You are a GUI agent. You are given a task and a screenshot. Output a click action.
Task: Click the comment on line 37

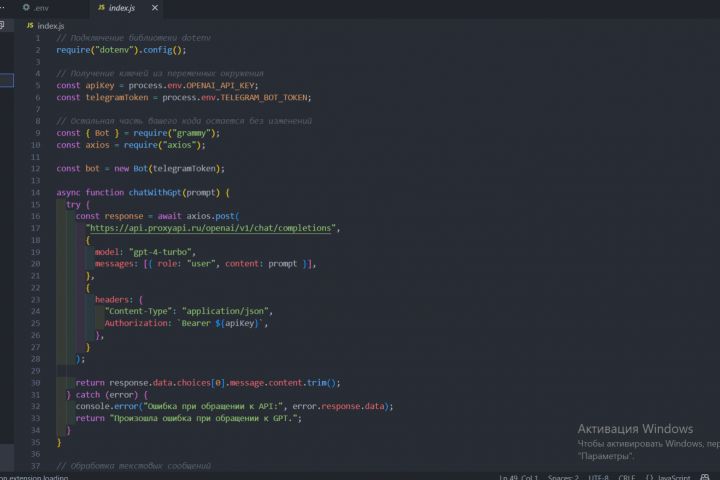(x=133, y=466)
